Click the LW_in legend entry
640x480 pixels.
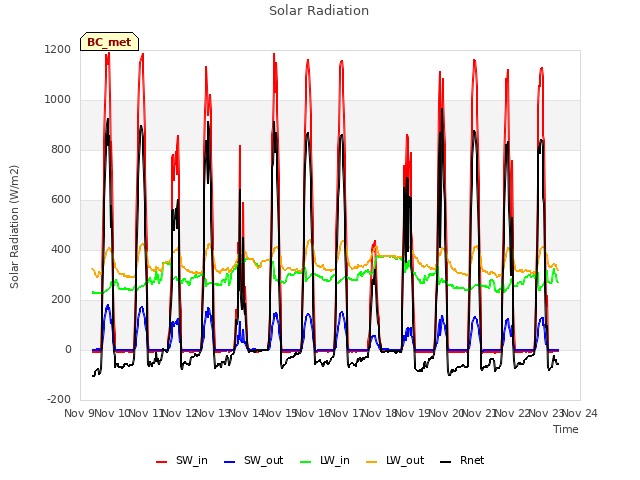[x=324, y=460]
